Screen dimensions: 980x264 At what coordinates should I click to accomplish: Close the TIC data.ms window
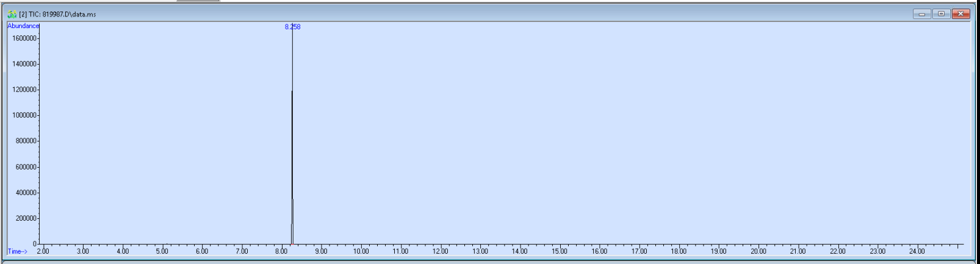960,14
